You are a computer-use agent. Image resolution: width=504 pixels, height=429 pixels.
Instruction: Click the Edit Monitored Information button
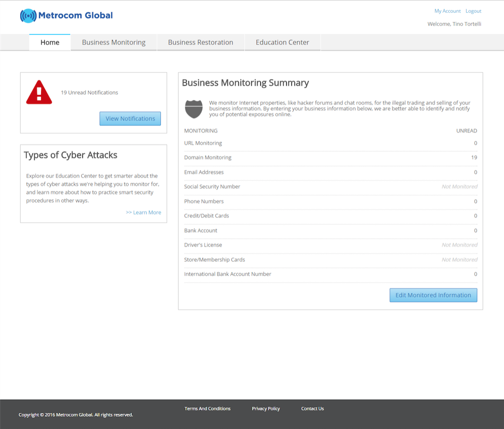pyautogui.click(x=433, y=295)
